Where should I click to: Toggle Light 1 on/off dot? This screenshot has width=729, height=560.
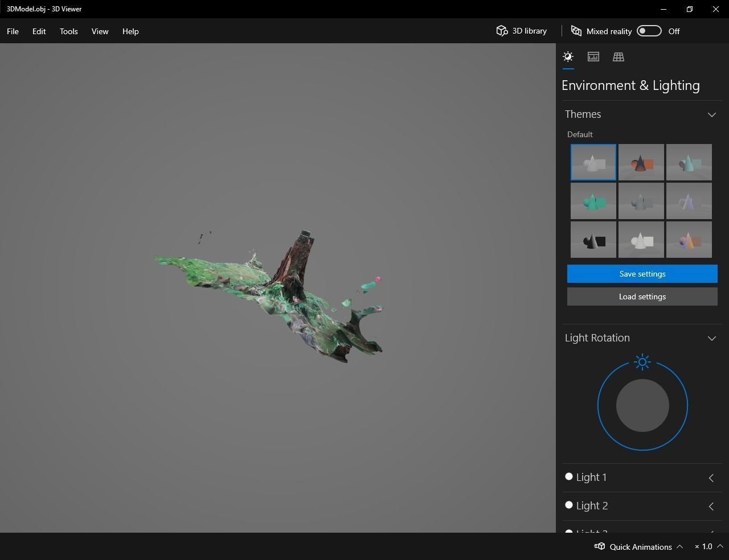(568, 476)
